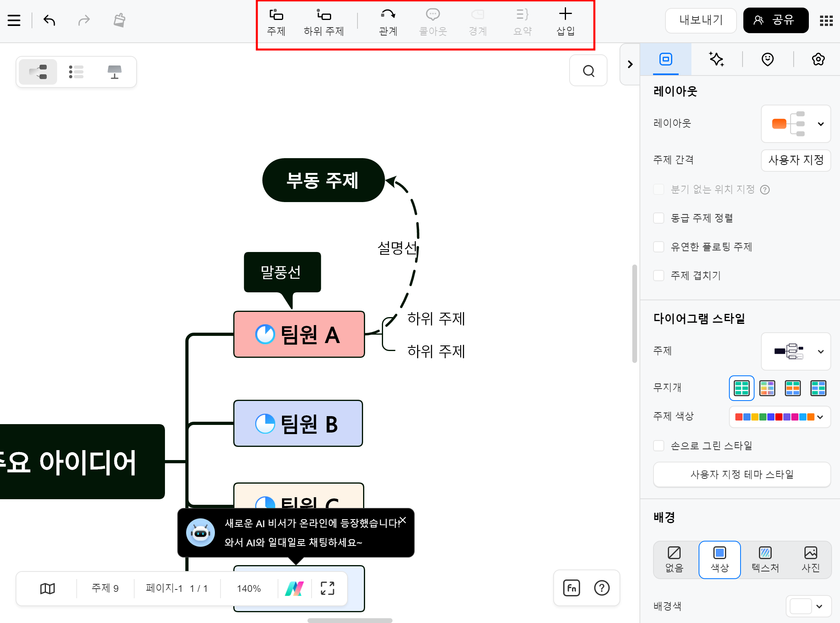Click the progress pie icon on 팀원 B
The width and height of the screenshot is (840, 623).
tap(265, 424)
